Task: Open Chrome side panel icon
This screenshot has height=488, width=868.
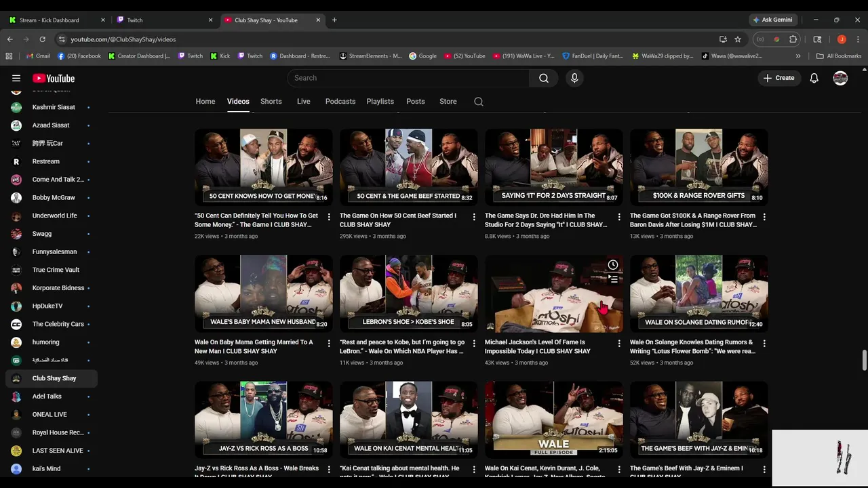Action: click(817, 39)
